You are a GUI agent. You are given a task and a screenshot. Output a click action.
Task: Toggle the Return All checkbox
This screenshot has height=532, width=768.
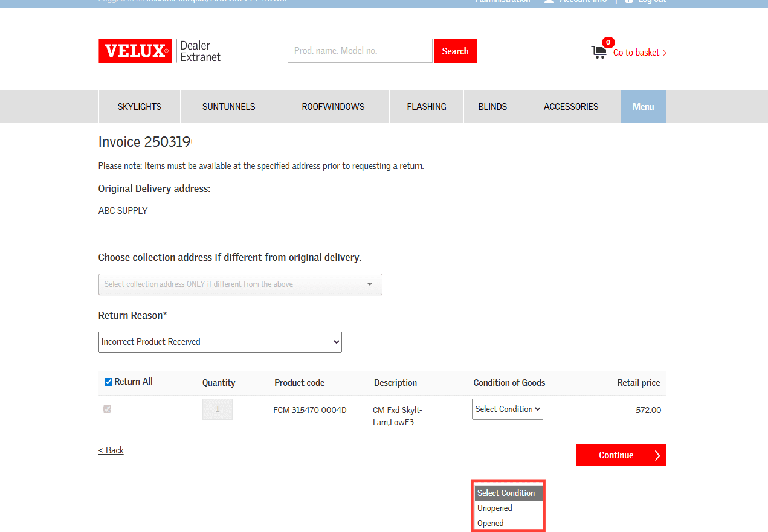[x=109, y=382]
